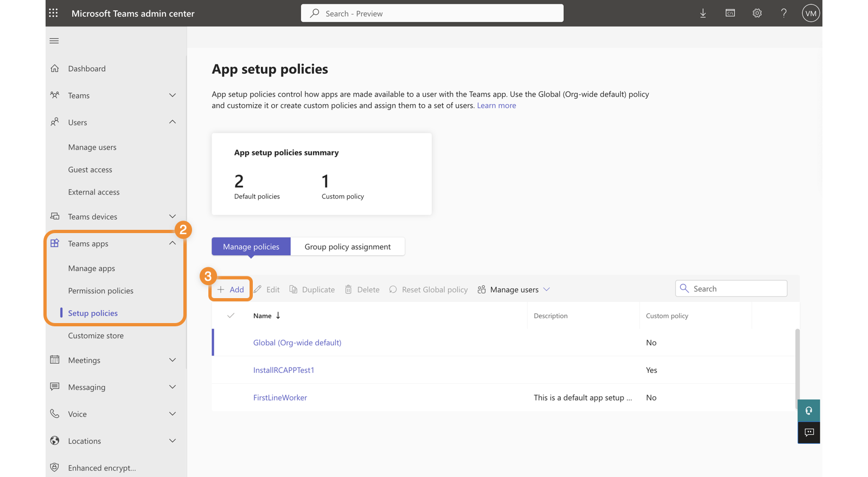Expand the Teams section chevron
The image size is (868, 477).
point(173,95)
